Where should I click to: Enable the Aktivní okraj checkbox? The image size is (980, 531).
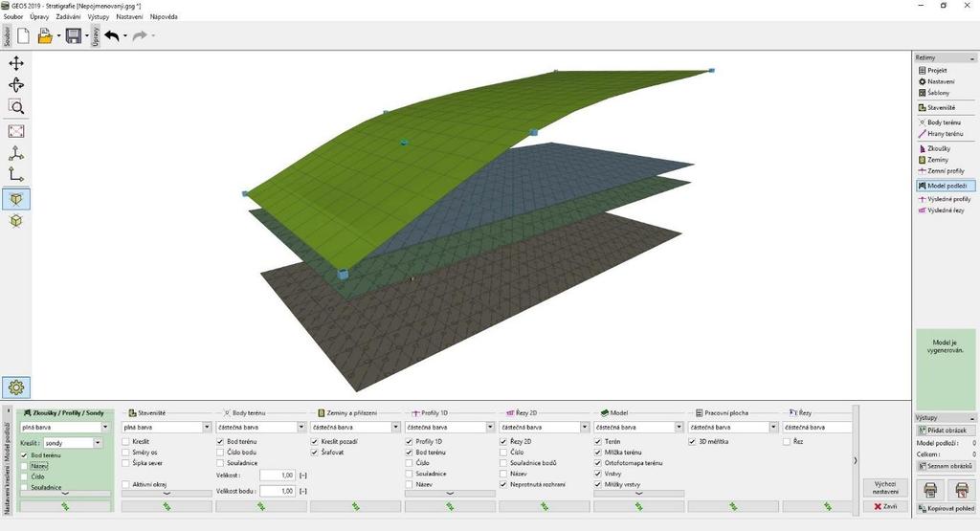[125, 484]
